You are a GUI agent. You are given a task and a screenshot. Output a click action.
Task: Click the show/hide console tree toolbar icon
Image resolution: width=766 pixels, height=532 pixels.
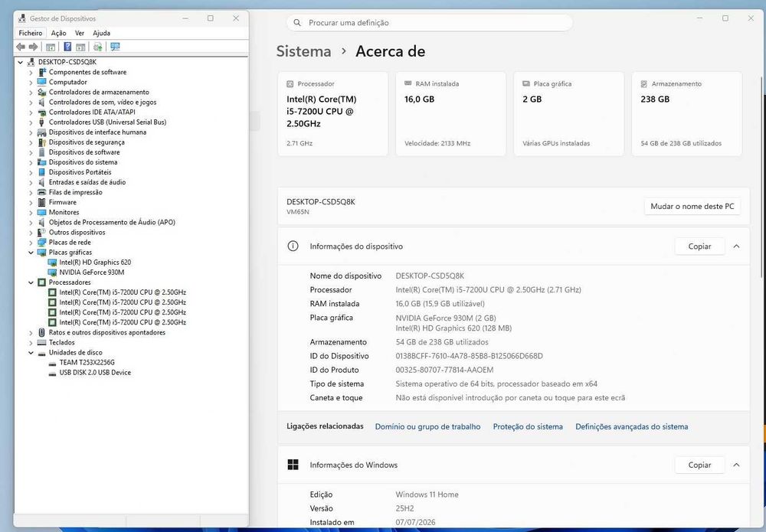[51, 47]
